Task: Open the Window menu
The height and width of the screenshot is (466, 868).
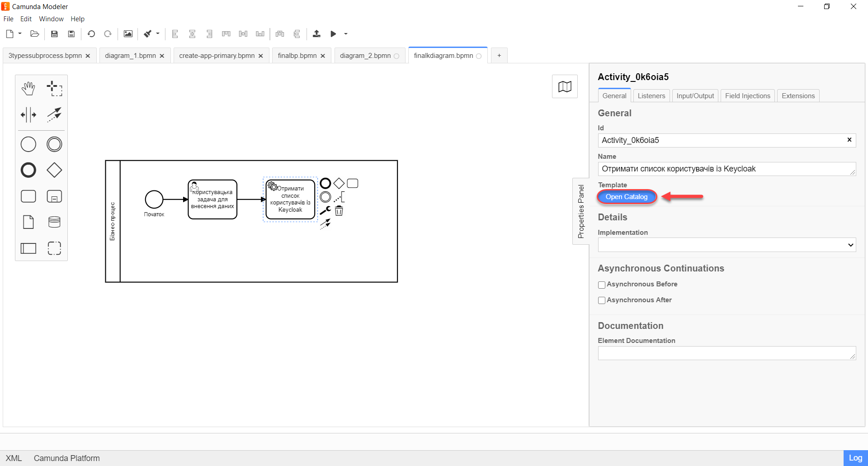Action: click(x=51, y=19)
